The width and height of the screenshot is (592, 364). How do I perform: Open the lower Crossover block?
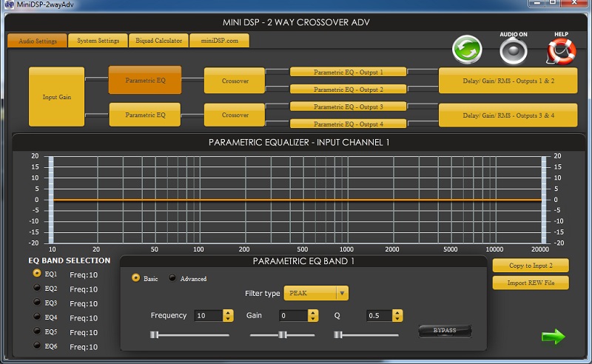click(x=235, y=115)
